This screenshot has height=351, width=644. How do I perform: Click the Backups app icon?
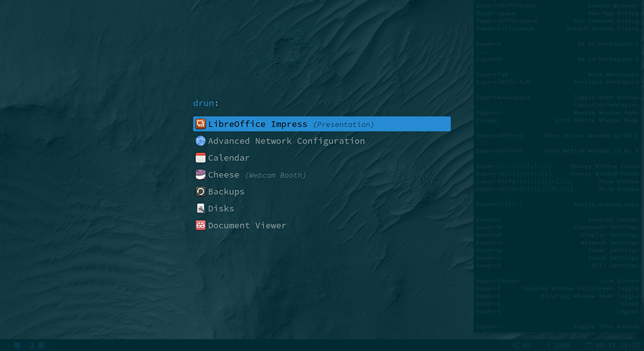(200, 191)
